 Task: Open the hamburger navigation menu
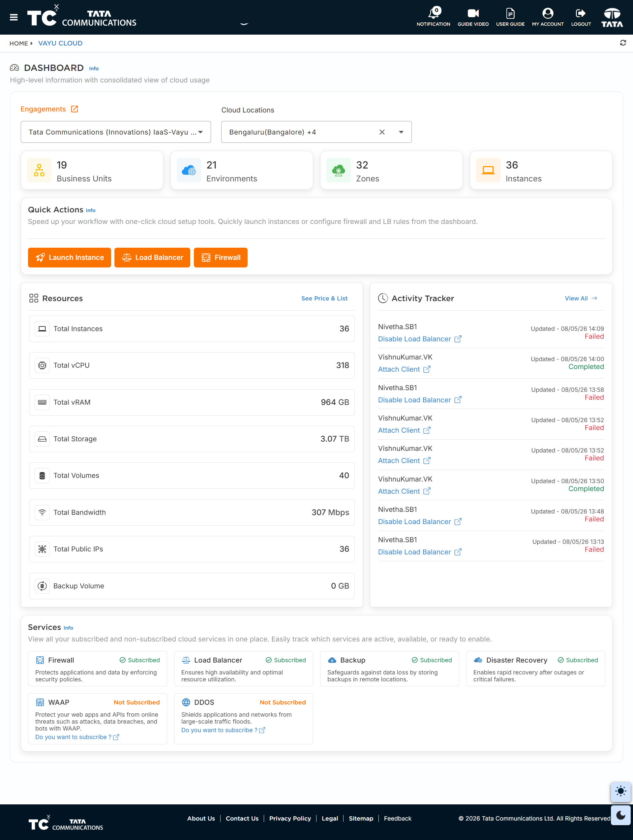(x=14, y=17)
